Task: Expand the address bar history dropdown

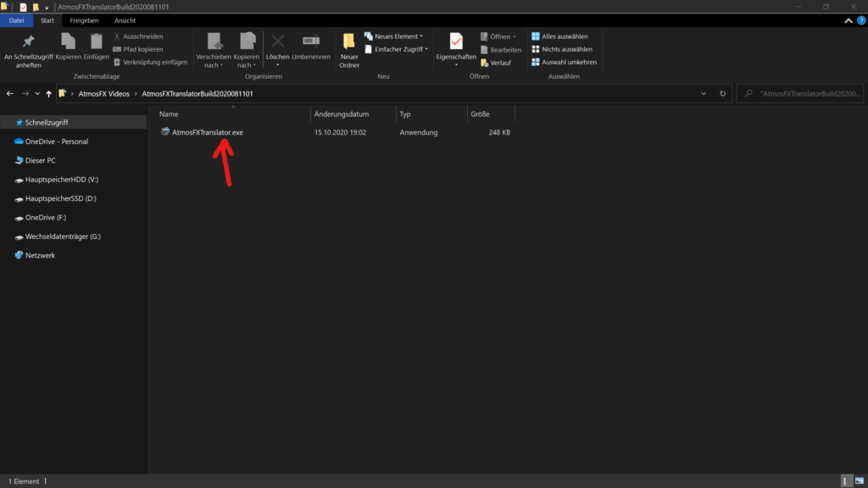Action: [704, 93]
